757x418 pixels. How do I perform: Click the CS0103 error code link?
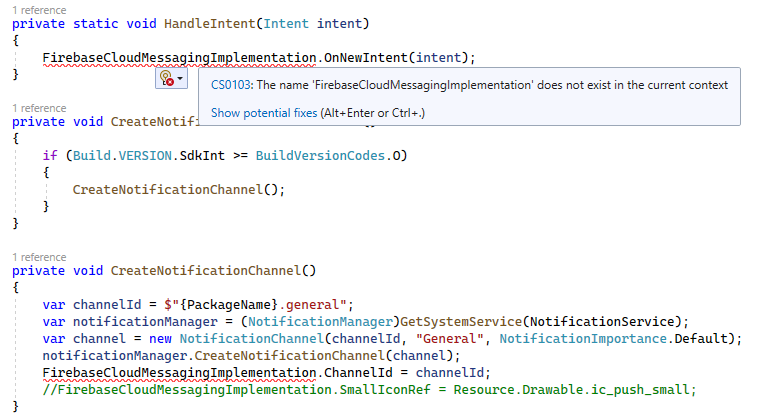coord(231,85)
